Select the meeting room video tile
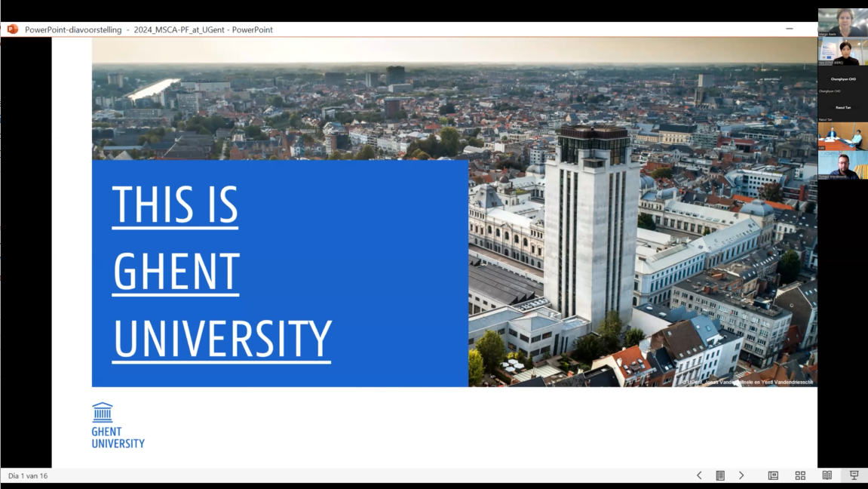 coord(842,136)
